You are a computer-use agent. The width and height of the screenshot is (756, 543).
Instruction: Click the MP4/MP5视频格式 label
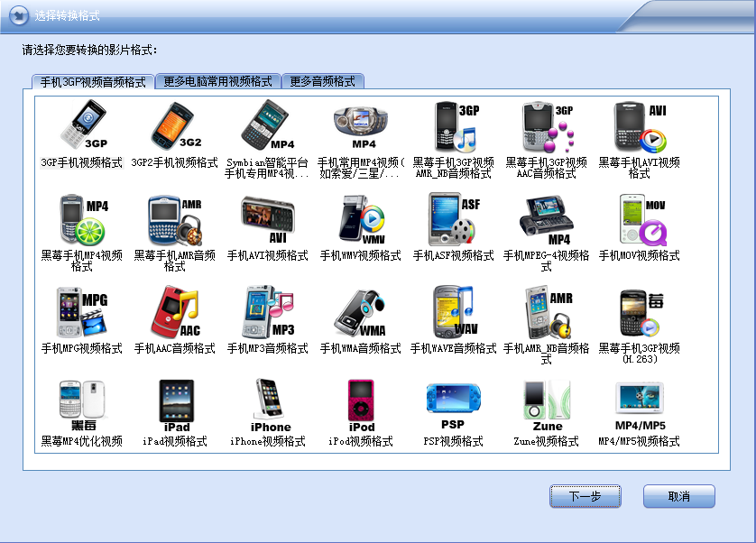[640, 441]
